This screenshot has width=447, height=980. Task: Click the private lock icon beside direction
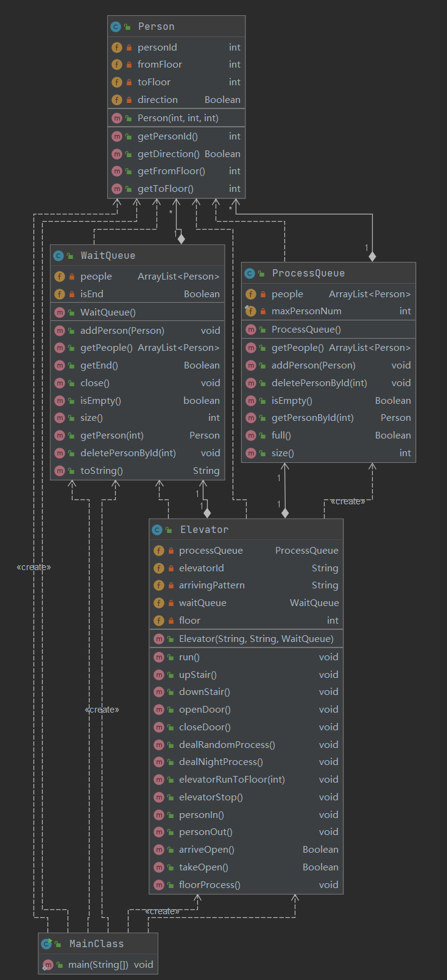(129, 100)
